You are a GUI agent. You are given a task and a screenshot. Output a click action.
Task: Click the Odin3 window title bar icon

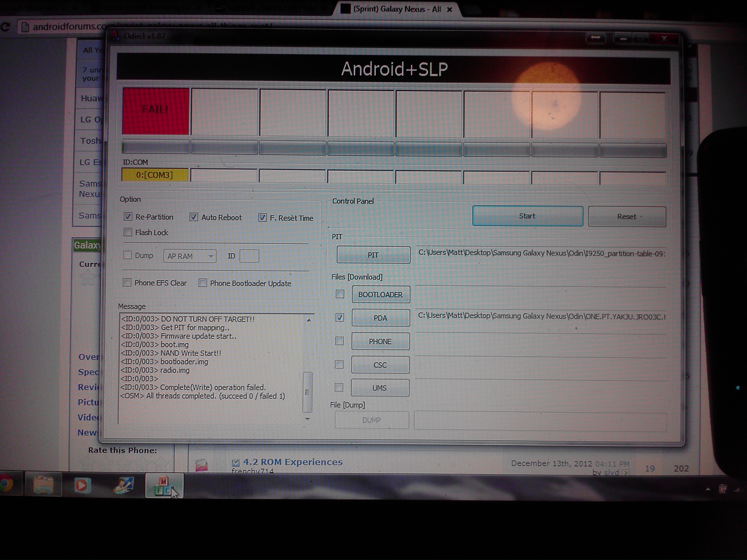[116, 36]
